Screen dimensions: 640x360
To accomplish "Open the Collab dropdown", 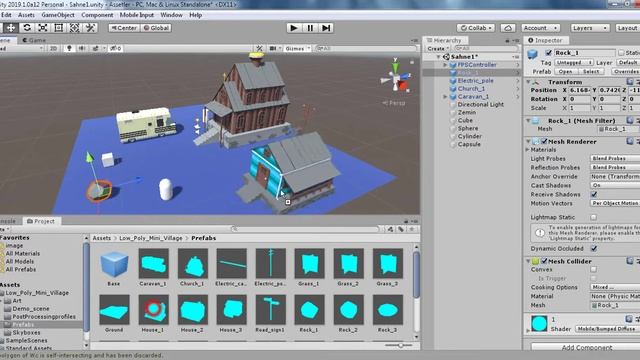I will 476,28.
